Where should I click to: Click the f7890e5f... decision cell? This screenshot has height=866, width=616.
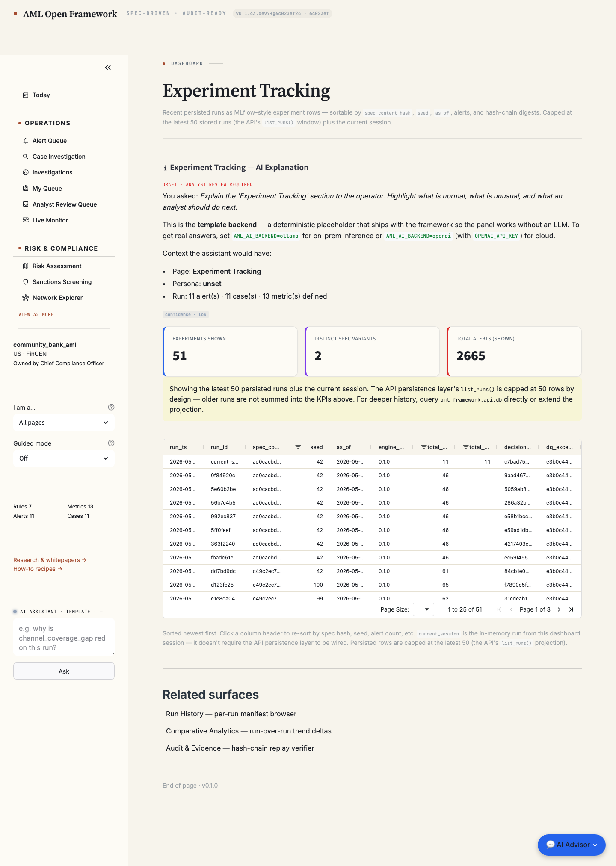click(518, 585)
